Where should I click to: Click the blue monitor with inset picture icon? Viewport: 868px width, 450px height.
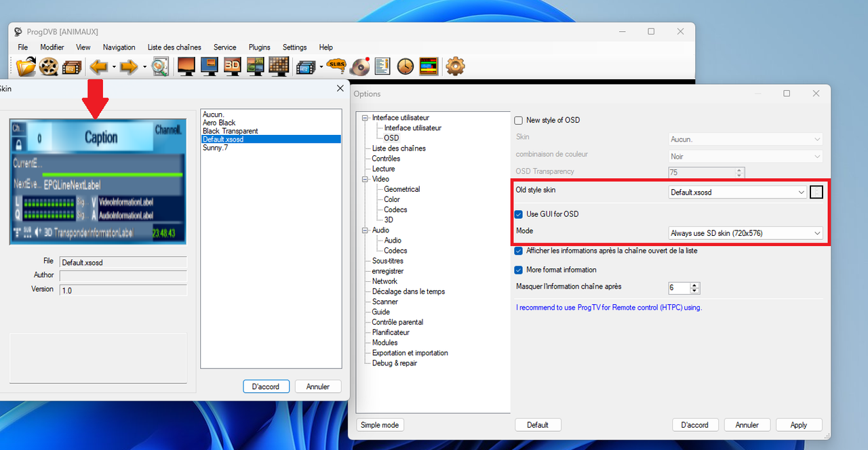click(209, 66)
